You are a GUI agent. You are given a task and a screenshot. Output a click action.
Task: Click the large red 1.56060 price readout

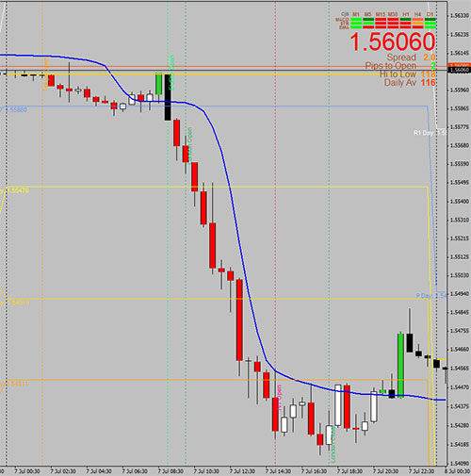point(393,41)
